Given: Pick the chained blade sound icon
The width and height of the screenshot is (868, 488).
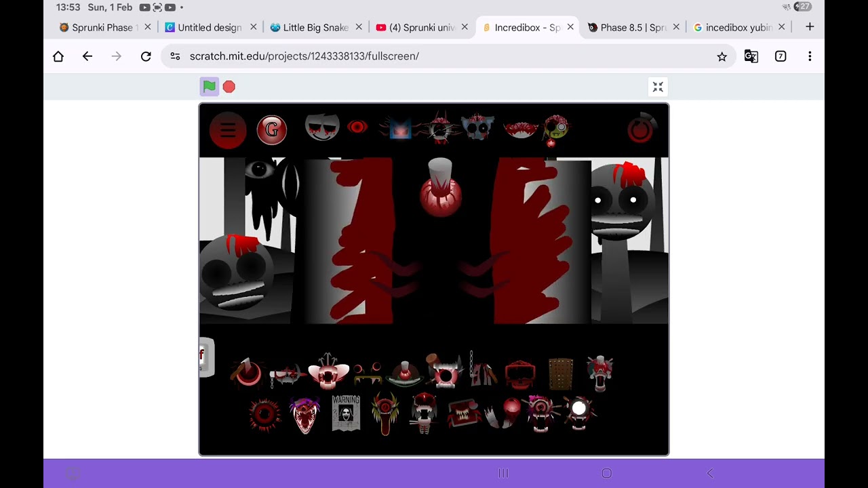Looking at the screenshot, I should pos(287,374).
